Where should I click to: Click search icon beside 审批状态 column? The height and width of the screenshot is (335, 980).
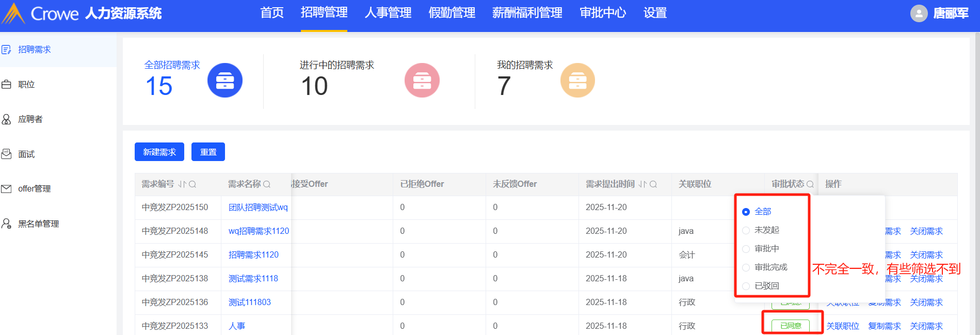[x=810, y=184]
